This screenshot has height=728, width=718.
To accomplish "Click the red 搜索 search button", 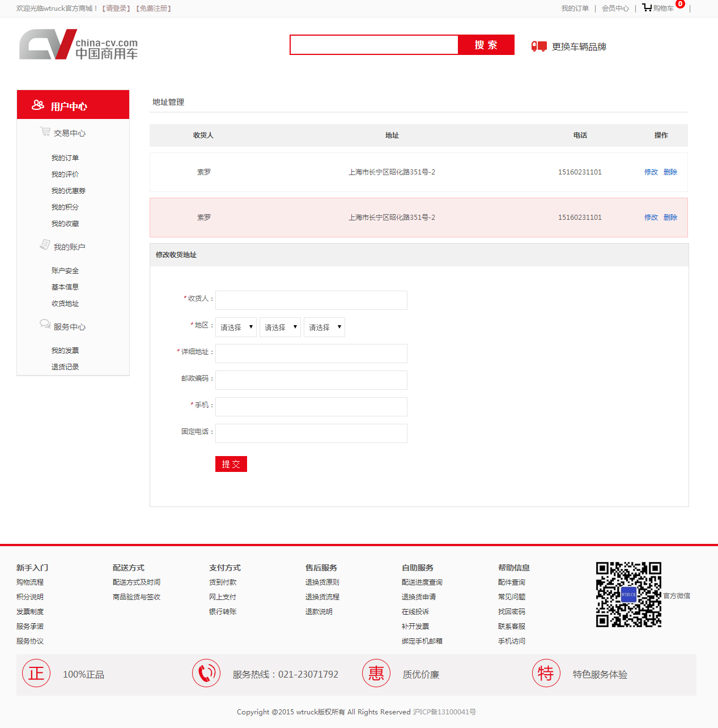I will tap(486, 45).
